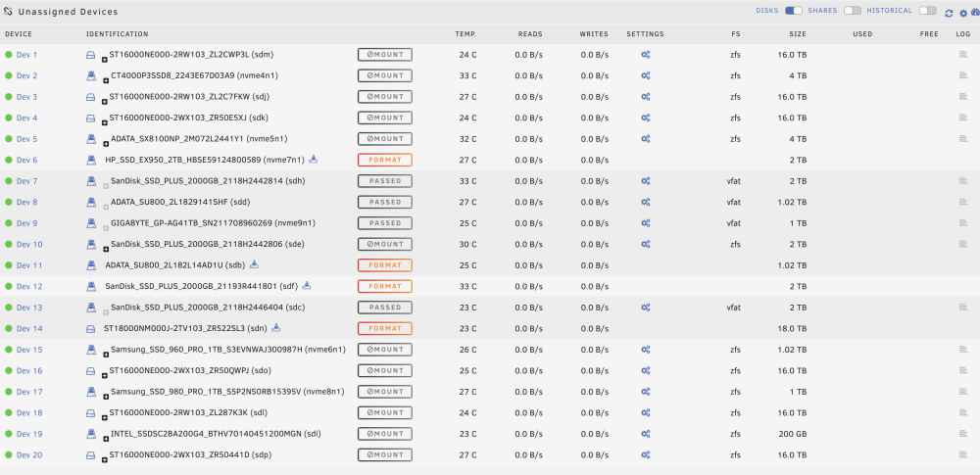Image resolution: width=980 pixels, height=475 pixels.
Task: Click the Mount button for Dev 17 nvme8n1
Action: pyautogui.click(x=385, y=391)
